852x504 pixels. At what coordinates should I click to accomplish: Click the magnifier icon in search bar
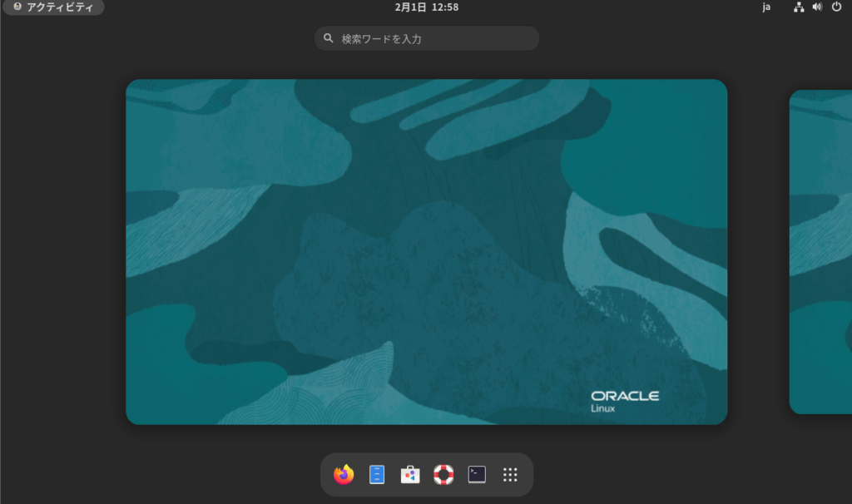click(x=329, y=38)
